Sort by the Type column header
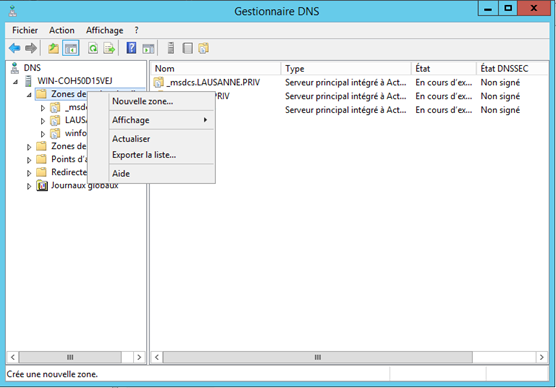Screen dimensions: 556x388 tap(346, 68)
